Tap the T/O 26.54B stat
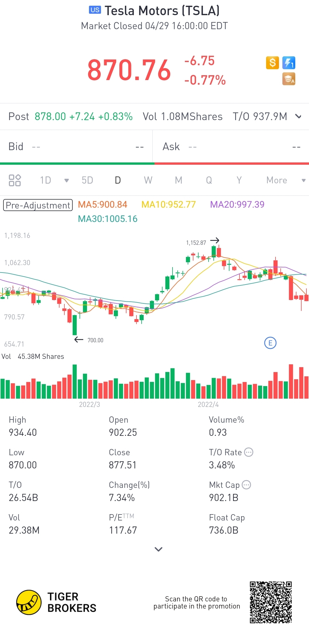Image resolution: width=309 pixels, height=644 pixels. coord(23,491)
